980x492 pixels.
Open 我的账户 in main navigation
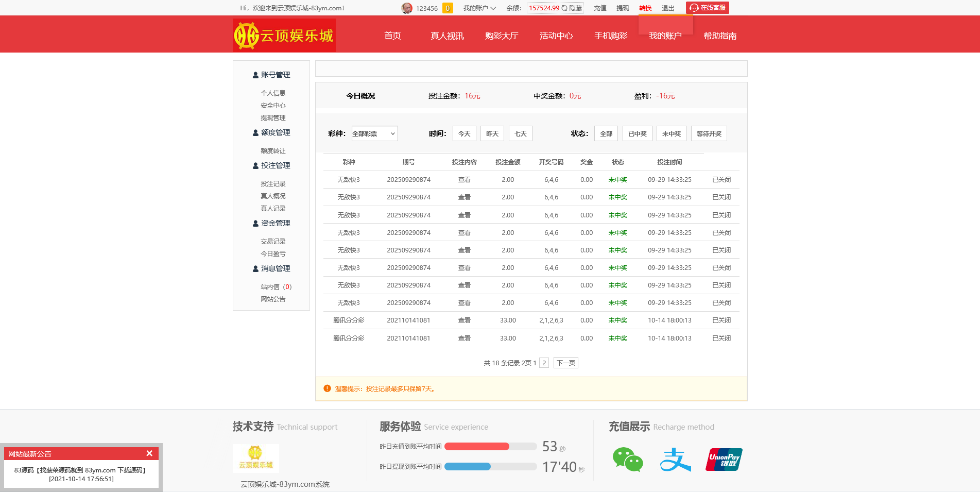[x=665, y=36]
